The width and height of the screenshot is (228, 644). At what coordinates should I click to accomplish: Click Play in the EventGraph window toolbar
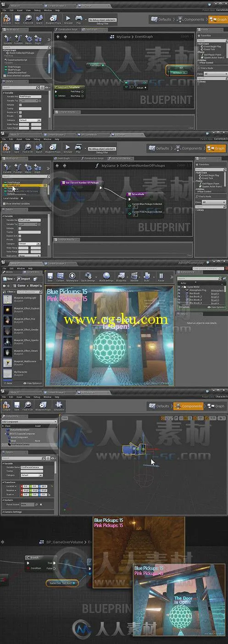tap(79, 20)
